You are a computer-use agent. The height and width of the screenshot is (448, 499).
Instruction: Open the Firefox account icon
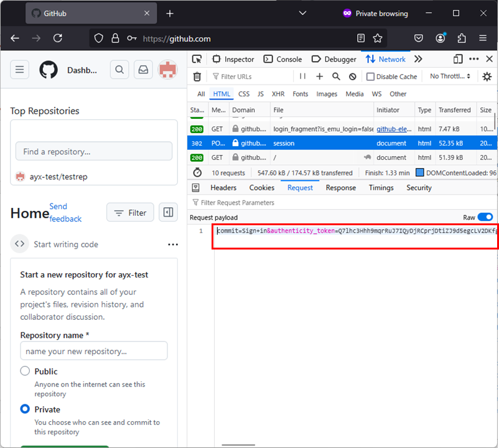click(x=441, y=39)
